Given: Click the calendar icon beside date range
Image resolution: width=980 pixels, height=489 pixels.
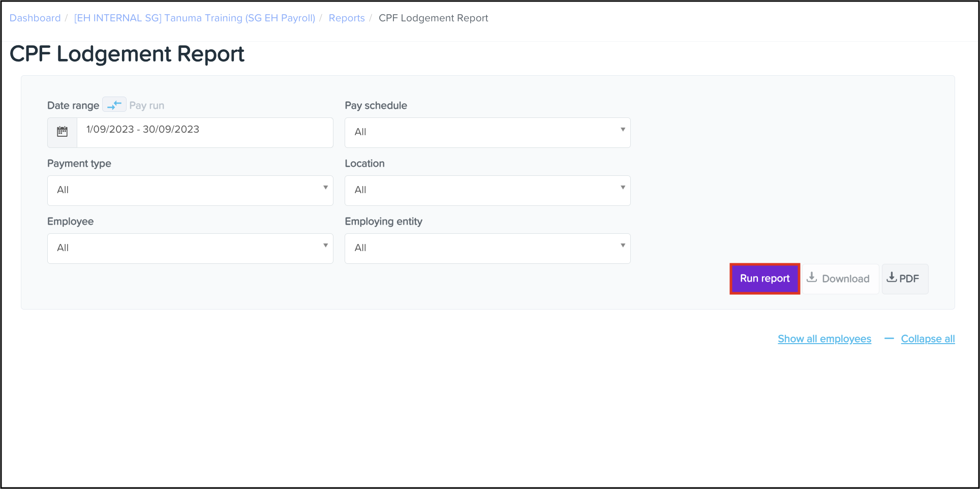Looking at the screenshot, I should [x=62, y=132].
